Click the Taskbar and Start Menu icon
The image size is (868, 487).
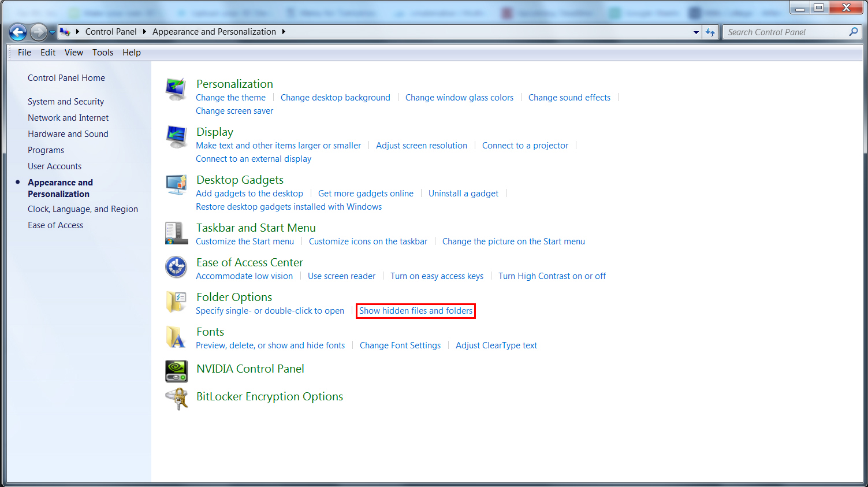click(176, 233)
